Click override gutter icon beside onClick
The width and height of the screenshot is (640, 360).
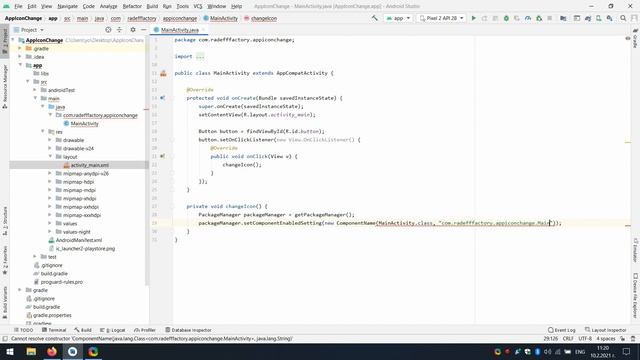pos(162,156)
